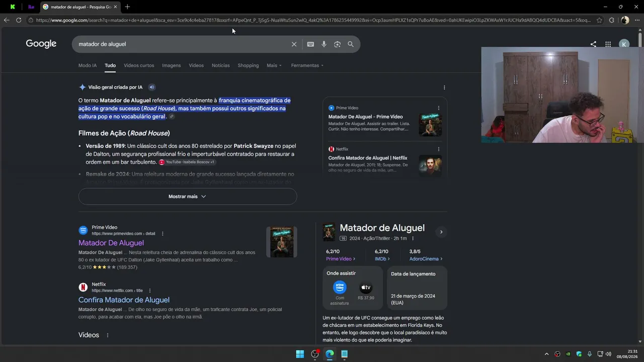Open the Windows Start menu
This screenshot has height=362, width=644.
coord(300,354)
